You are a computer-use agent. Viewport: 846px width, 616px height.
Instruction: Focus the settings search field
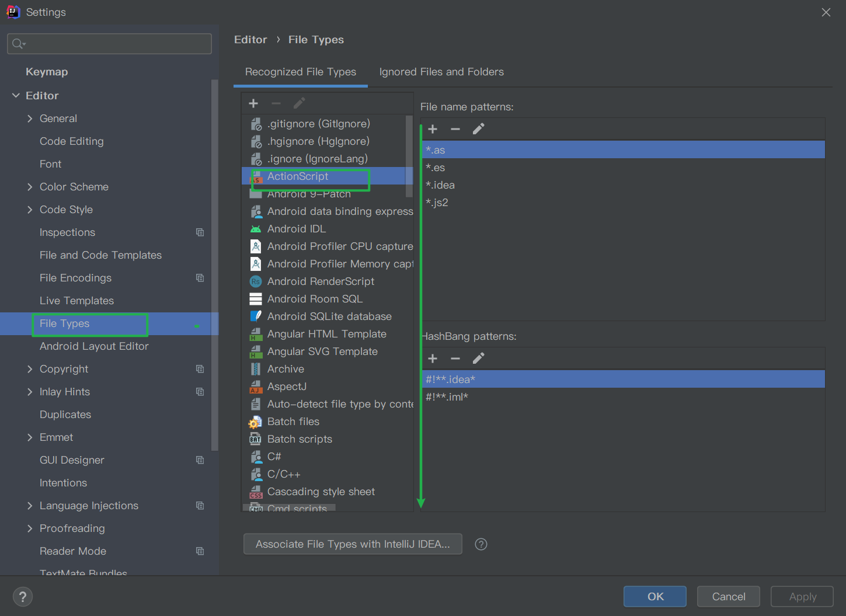[109, 44]
